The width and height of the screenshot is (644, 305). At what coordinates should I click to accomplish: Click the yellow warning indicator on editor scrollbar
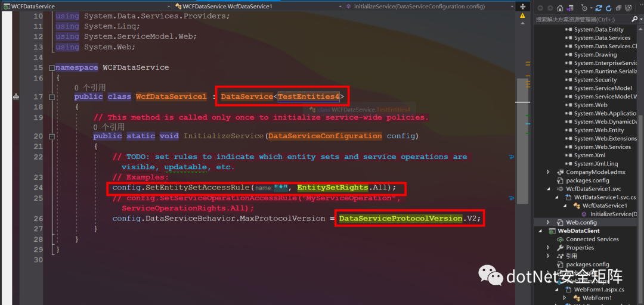[x=522, y=15]
